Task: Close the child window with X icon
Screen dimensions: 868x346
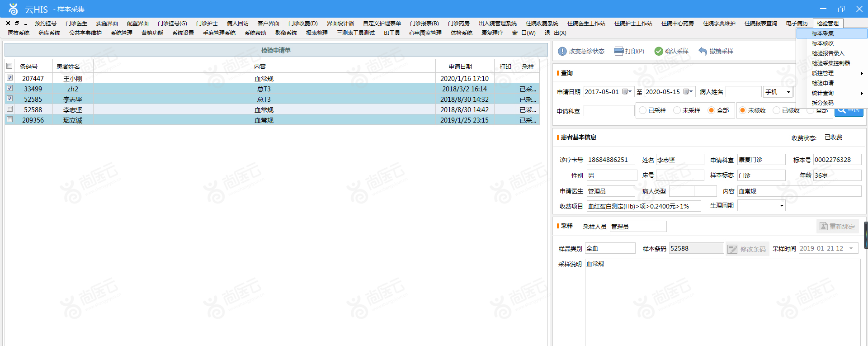Action: point(8,23)
